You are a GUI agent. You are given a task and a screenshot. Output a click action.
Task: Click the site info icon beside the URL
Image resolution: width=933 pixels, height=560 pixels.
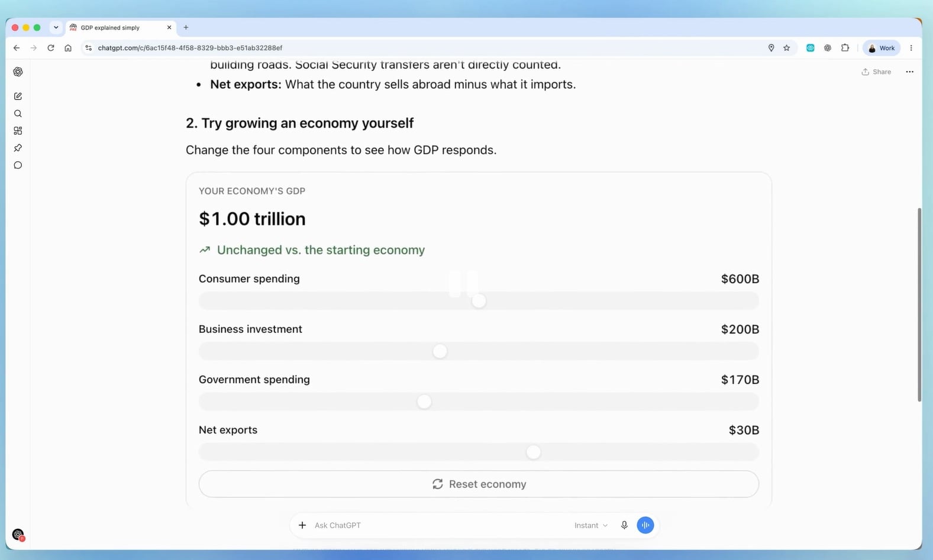point(89,48)
